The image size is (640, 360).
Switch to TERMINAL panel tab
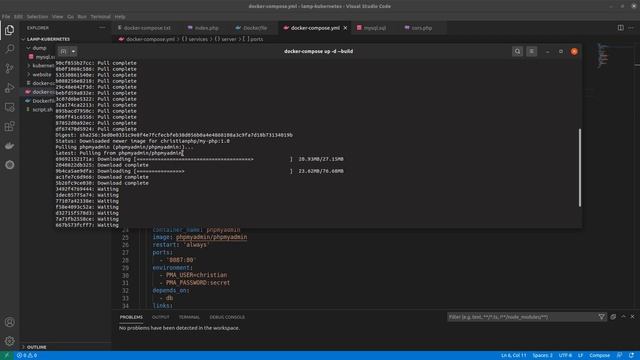click(189, 317)
